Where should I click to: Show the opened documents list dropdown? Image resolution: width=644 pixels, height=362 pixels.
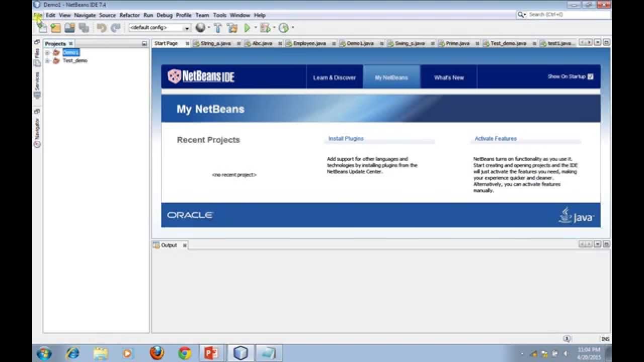point(598,43)
